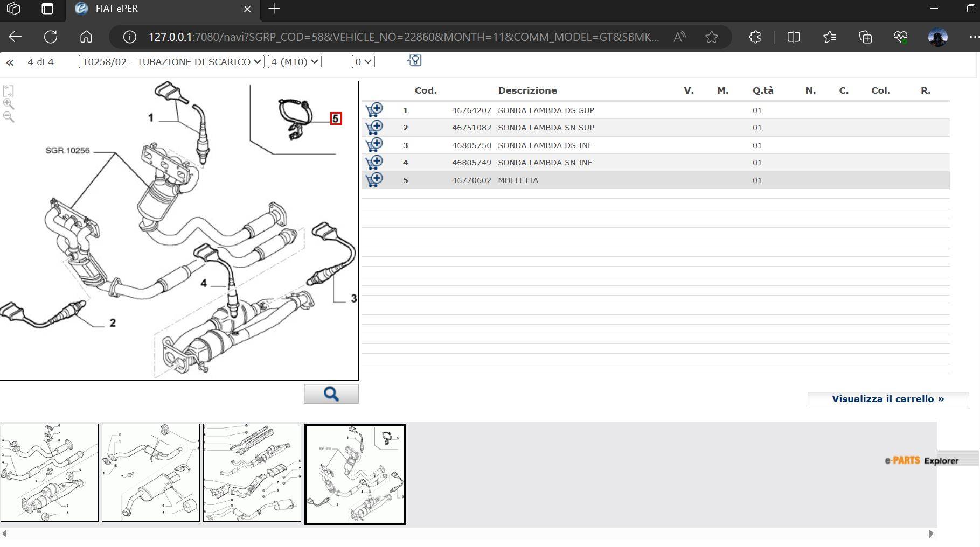Add SONDA LAMBDA DS SUP to cart
Screen dimensions: 980x547
tap(374, 110)
